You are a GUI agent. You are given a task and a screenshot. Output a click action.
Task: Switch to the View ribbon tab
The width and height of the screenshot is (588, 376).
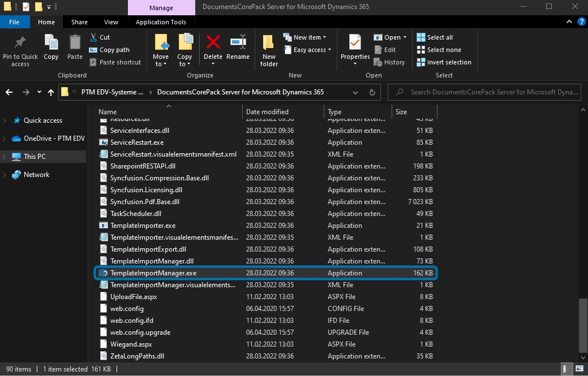coord(111,22)
